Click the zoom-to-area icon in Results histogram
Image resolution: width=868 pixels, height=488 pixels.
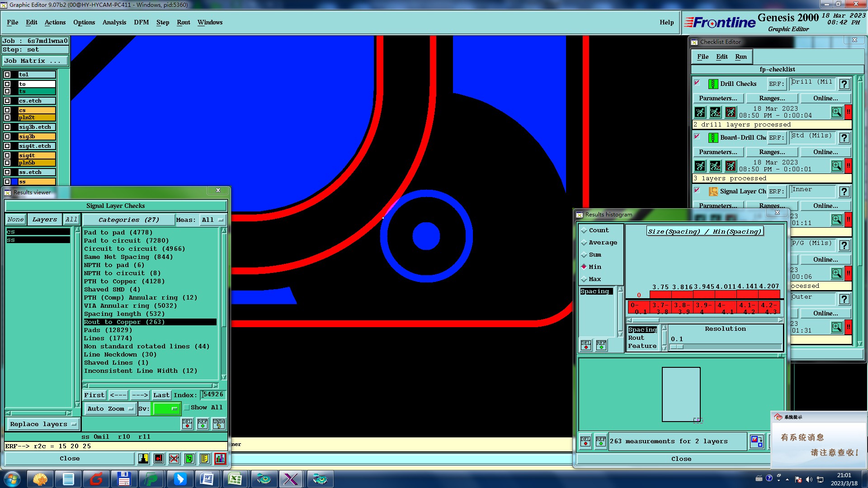(x=757, y=441)
